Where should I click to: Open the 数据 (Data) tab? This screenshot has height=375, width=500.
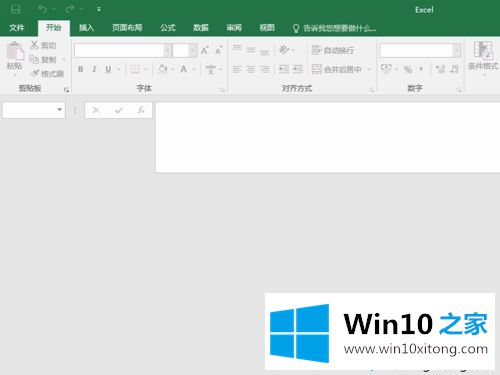(201, 28)
